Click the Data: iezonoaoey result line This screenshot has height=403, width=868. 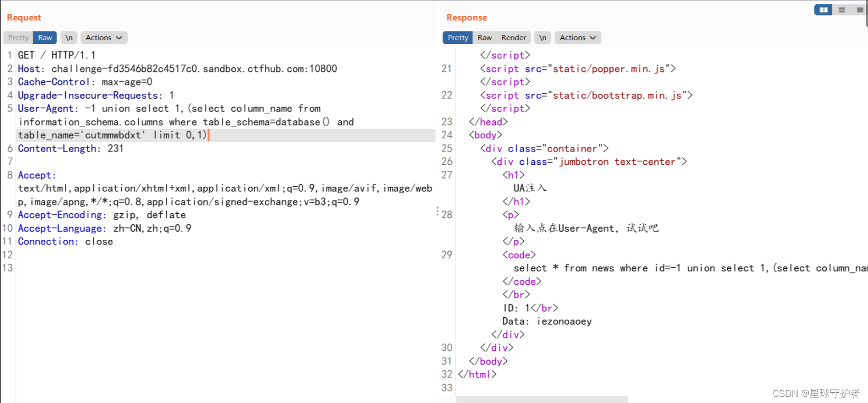[547, 321]
